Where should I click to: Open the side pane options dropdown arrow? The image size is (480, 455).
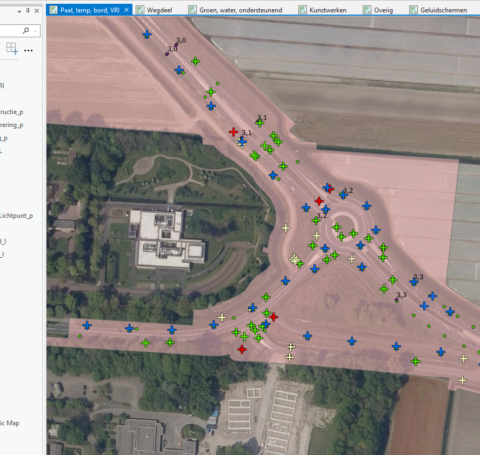[19, 11]
